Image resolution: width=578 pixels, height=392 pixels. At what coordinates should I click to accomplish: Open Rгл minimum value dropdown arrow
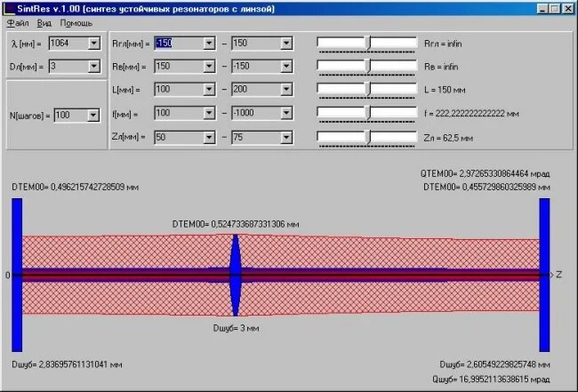point(209,44)
